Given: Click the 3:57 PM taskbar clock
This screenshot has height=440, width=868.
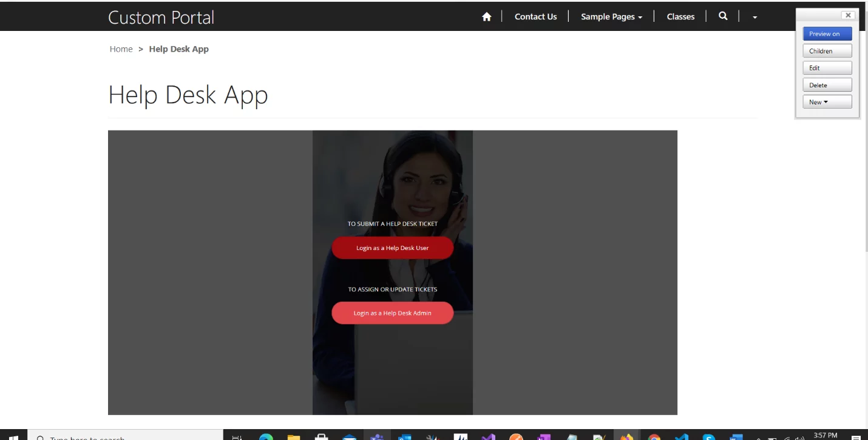Looking at the screenshot, I should [825, 436].
